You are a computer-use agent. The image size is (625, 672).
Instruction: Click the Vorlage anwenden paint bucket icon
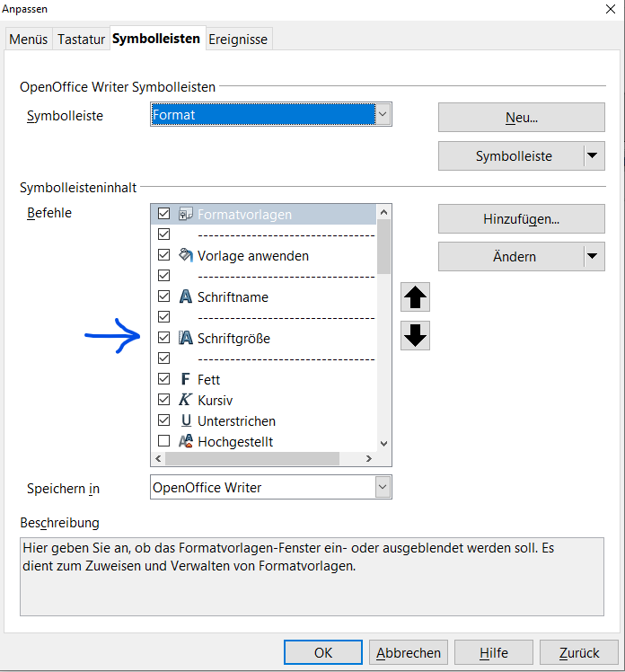(186, 255)
